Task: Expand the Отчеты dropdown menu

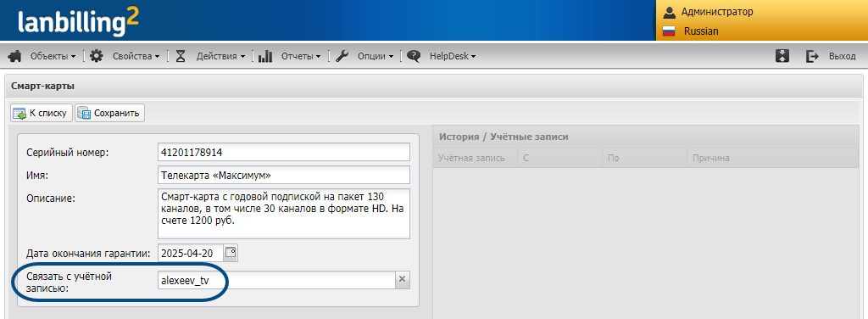Action: point(301,56)
